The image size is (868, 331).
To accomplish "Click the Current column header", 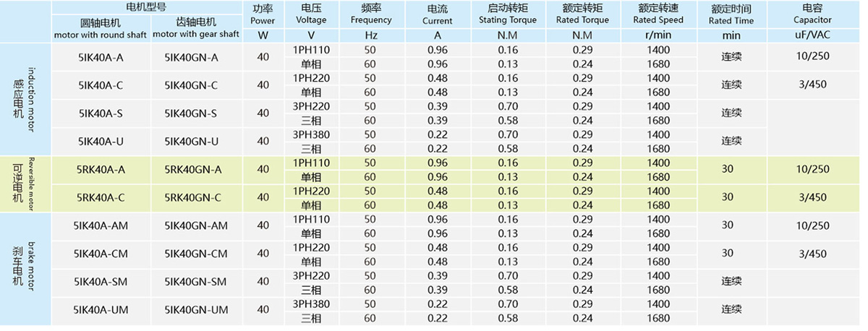I will [437, 15].
